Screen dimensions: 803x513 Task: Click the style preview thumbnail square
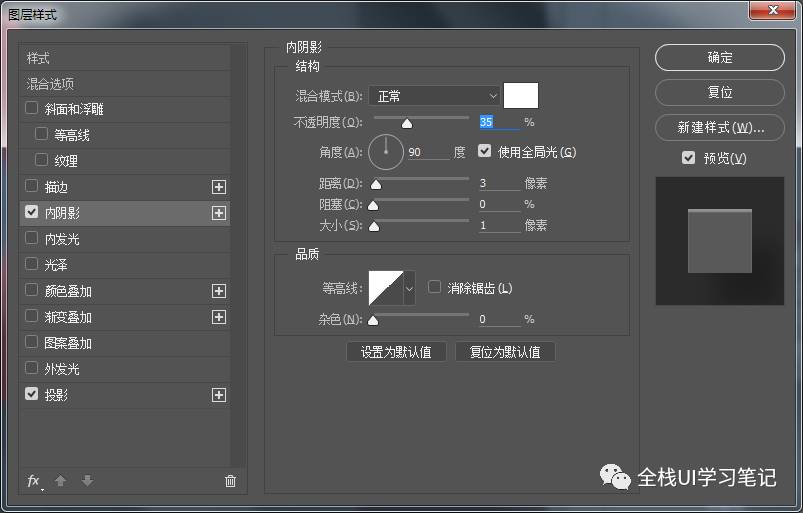click(720, 241)
